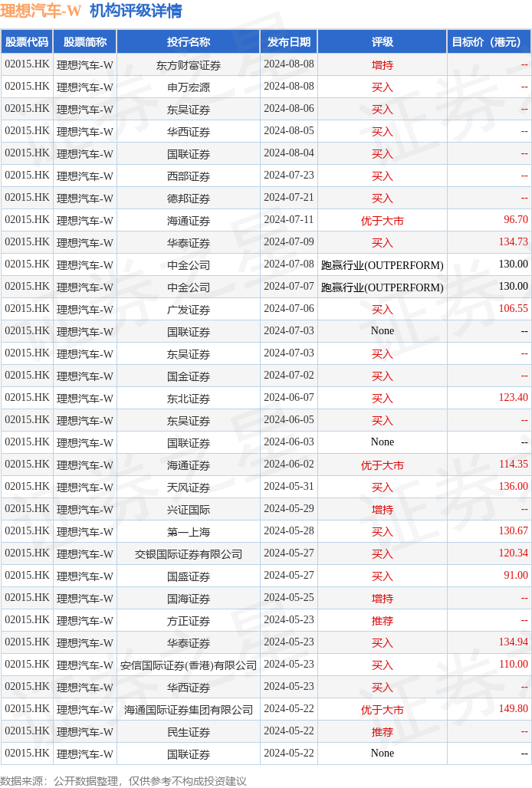The height and width of the screenshot is (788, 532).
Task: Select the 申万宏源 cell
Action: [189, 87]
